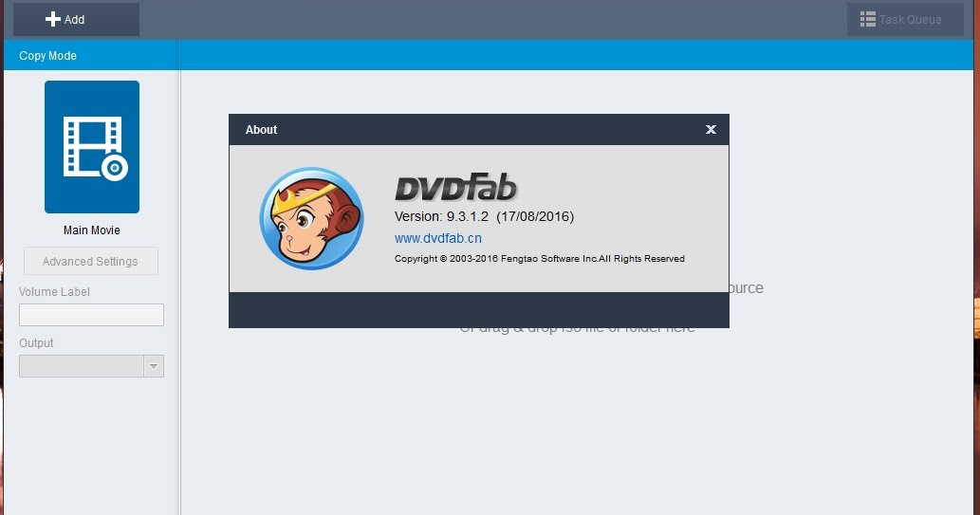Open Advanced Settings
The height and width of the screenshot is (515, 980).
click(x=91, y=261)
